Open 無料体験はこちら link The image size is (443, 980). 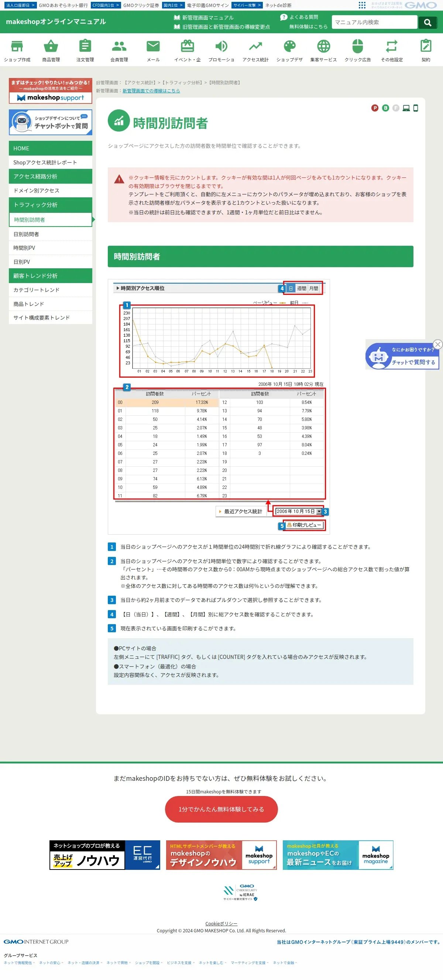[x=308, y=27]
